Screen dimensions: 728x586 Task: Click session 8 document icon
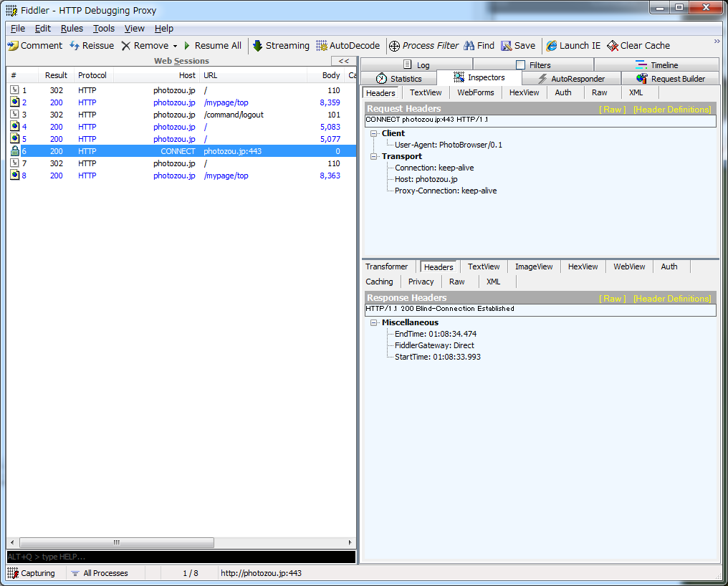pyautogui.click(x=14, y=175)
